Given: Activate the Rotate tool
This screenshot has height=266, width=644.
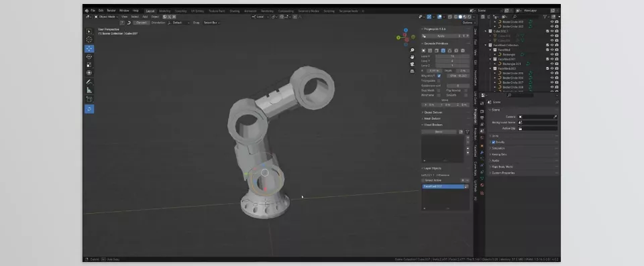Looking at the screenshot, I should point(89,57).
